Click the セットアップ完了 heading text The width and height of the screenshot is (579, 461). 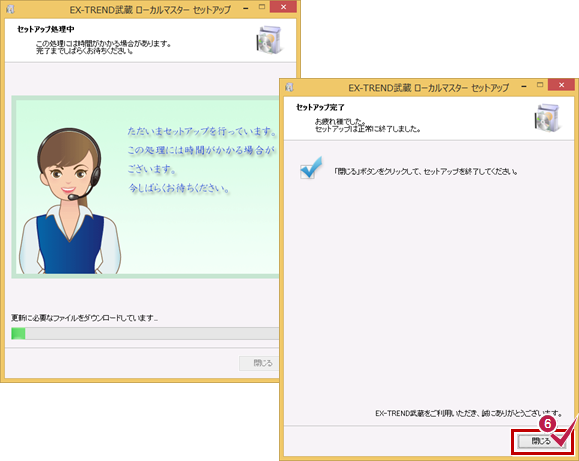click(x=320, y=107)
